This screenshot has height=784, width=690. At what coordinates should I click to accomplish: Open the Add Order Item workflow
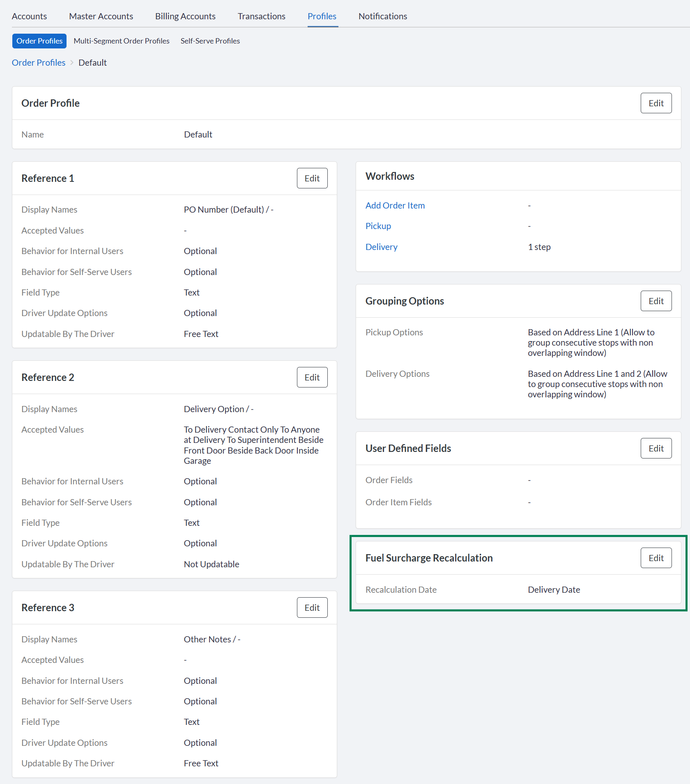[x=395, y=205]
